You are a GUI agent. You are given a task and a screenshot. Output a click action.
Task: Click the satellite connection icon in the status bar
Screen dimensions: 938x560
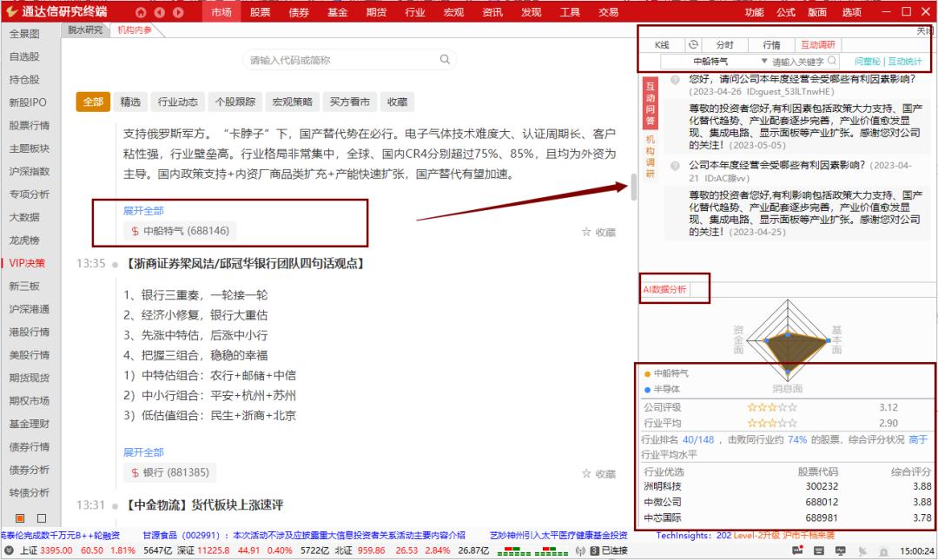coord(862,550)
